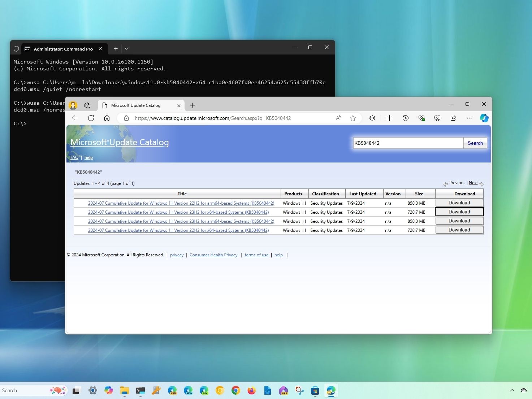Screen dimensions: 532x399
Task: Close the Microsoft Update Catalog tab
Action: coord(179,105)
